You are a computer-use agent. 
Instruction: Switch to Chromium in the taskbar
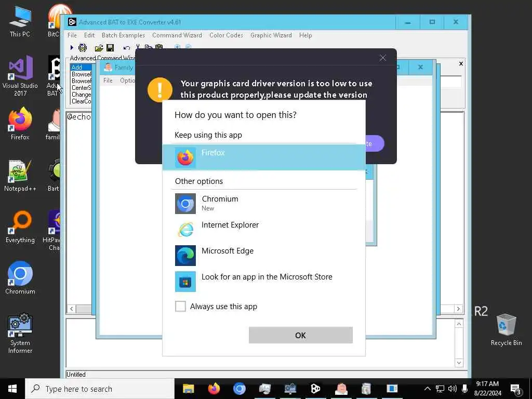coord(239,389)
